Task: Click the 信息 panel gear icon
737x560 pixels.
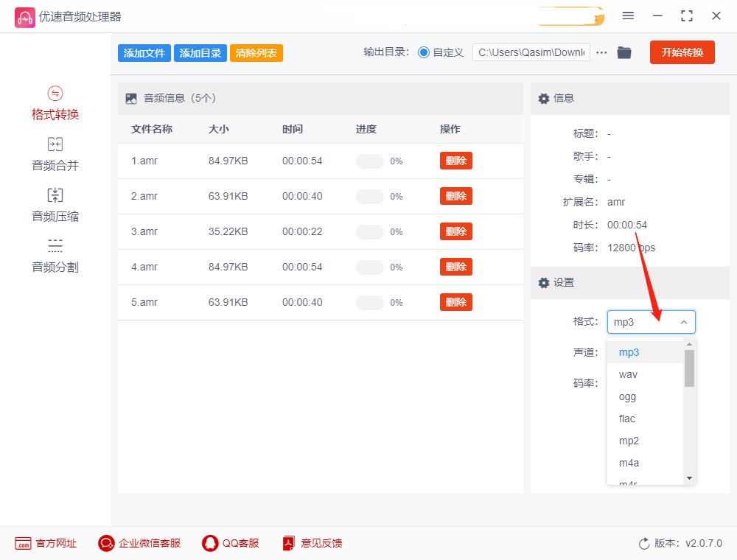Action: tap(543, 98)
